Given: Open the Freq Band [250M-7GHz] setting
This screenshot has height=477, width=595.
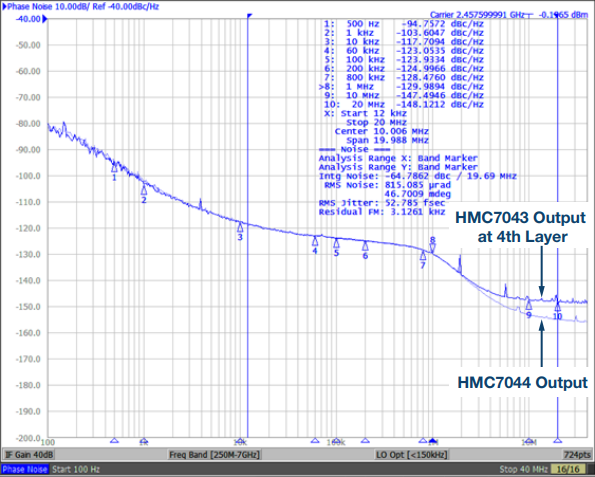Looking at the screenshot, I should tap(214, 455).
